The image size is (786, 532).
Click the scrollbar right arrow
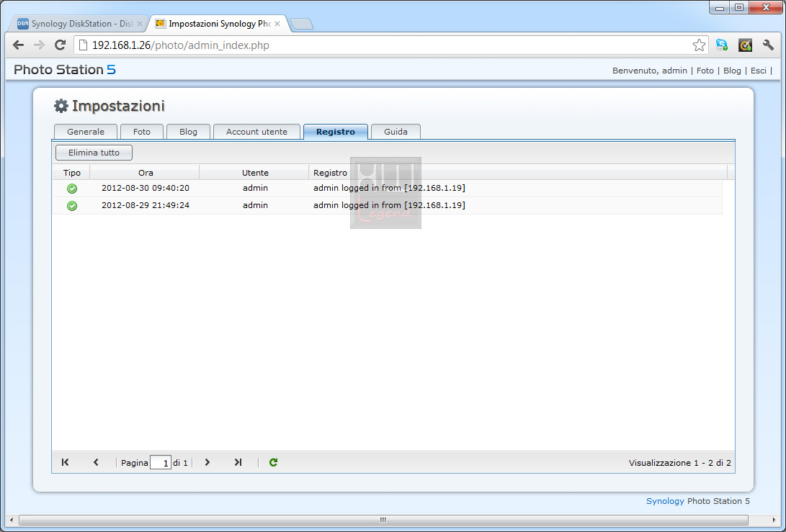click(x=774, y=520)
